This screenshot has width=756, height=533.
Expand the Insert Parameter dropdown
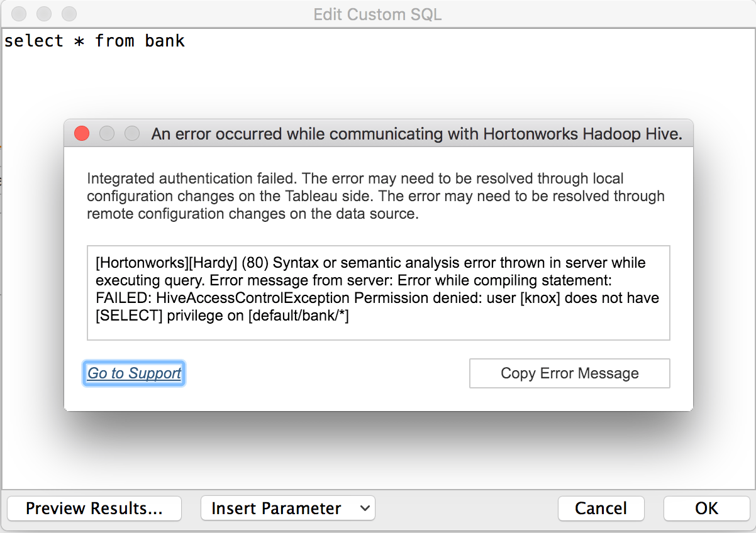pyautogui.click(x=287, y=508)
